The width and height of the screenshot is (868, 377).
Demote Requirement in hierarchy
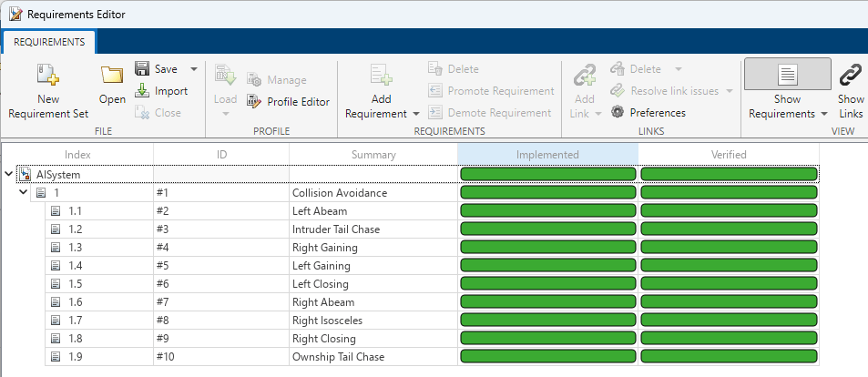[490, 113]
